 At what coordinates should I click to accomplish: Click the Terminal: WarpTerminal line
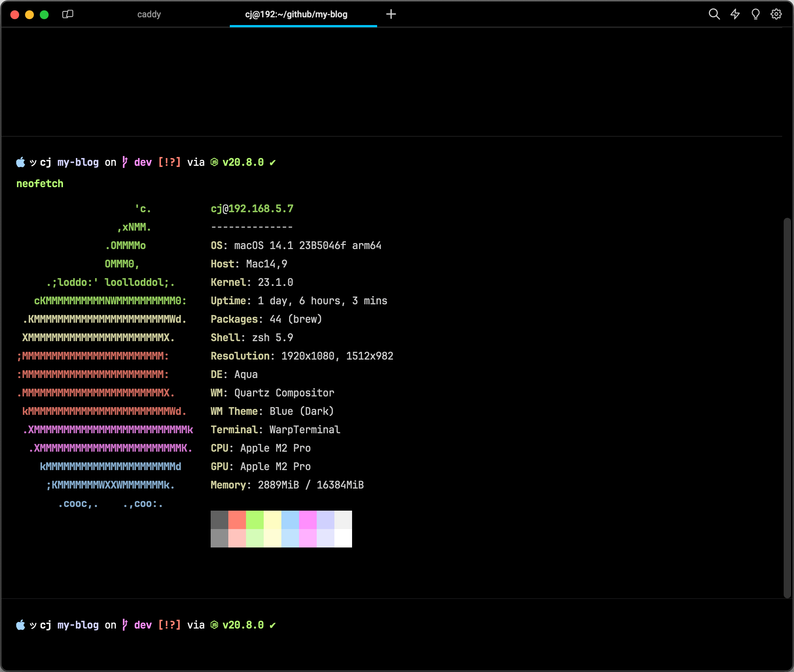[275, 430]
